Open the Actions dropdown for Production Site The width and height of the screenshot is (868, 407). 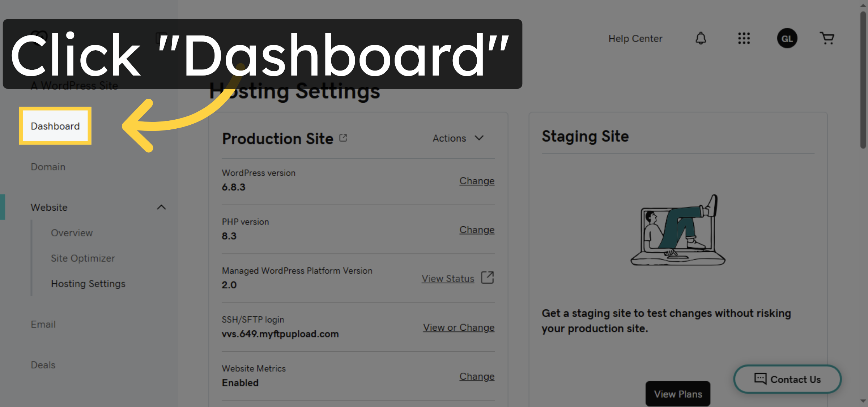[x=458, y=138]
